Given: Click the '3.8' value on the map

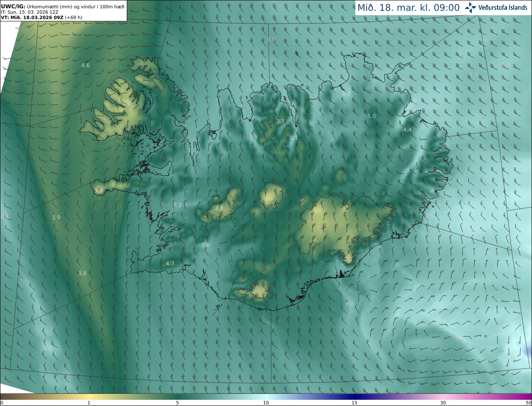Looking at the screenshot, I should tap(82, 273).
